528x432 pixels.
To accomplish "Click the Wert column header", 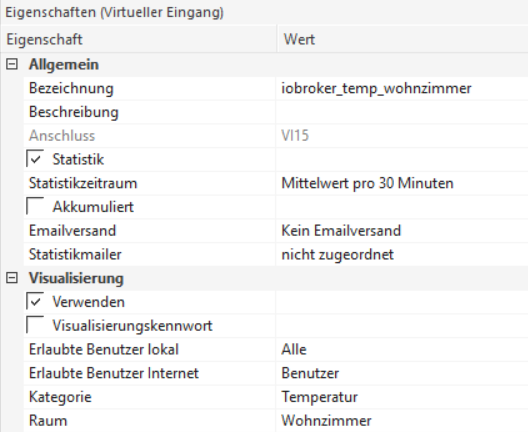I will point(403,39).
